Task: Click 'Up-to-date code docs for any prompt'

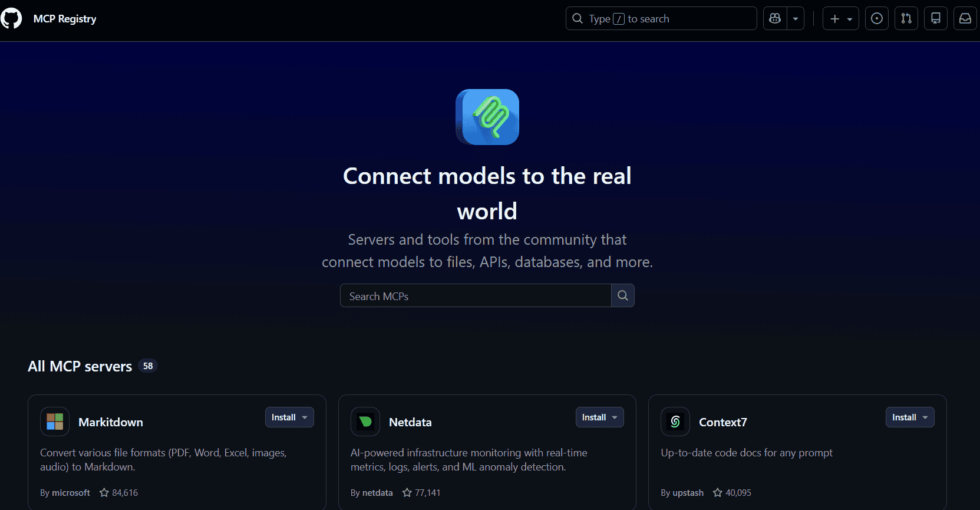Action: 747,453
